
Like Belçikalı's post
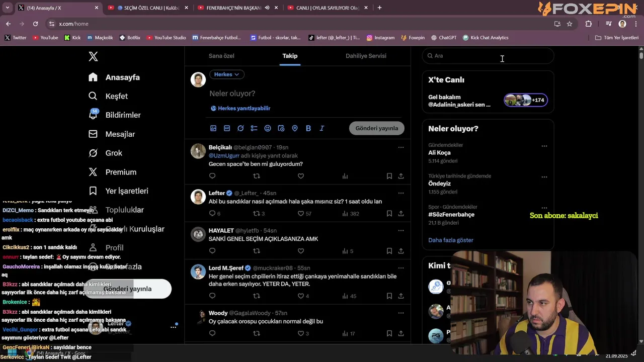pos(301,176)
